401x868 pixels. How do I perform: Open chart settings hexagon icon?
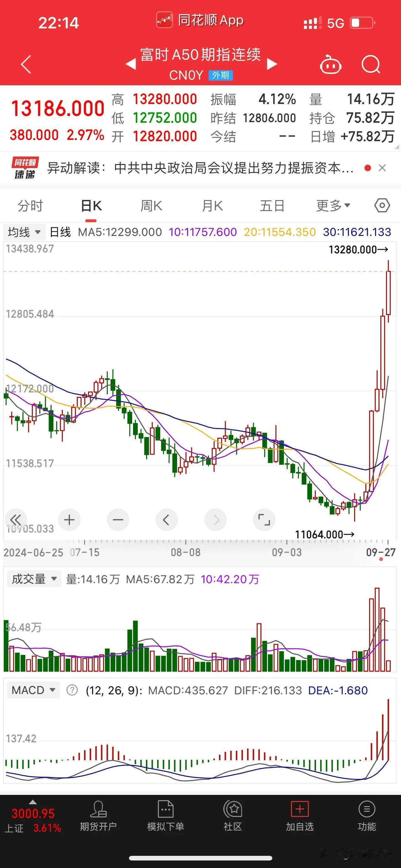click(382, 205)
